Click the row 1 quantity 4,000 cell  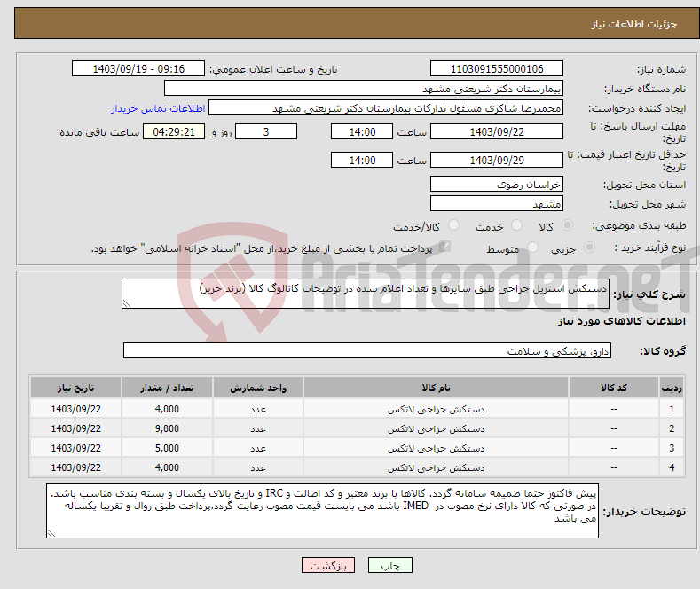[167, 409]
